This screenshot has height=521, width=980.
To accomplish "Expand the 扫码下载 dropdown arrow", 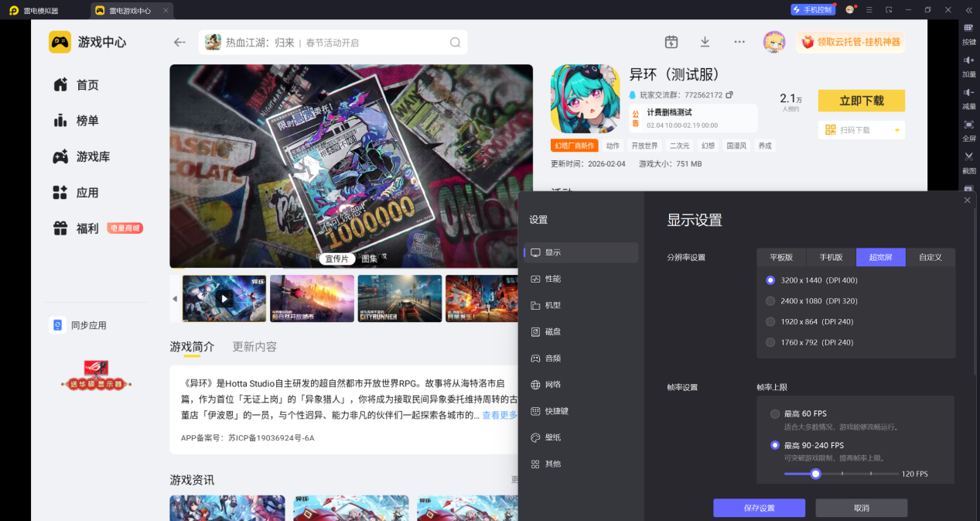I will point(896,130).
